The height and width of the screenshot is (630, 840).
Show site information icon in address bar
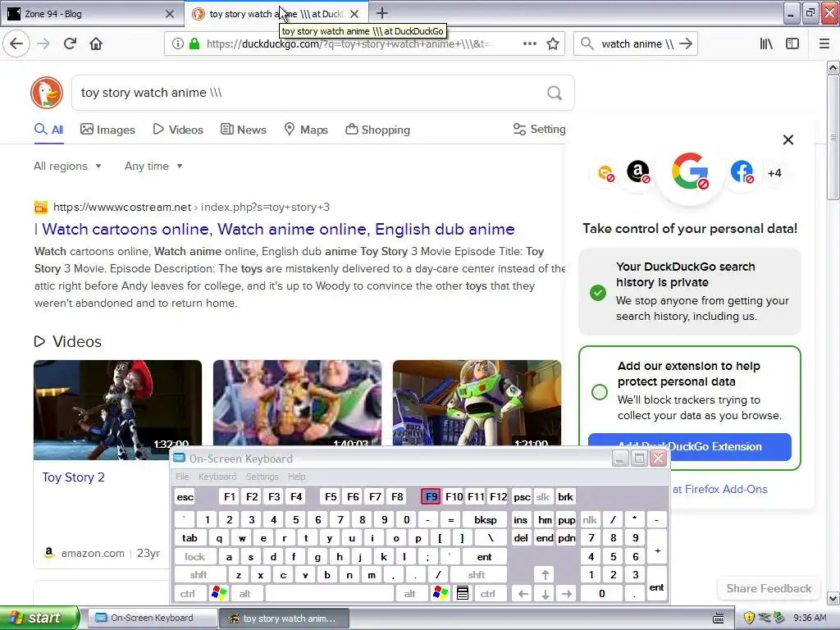point(178,44)
